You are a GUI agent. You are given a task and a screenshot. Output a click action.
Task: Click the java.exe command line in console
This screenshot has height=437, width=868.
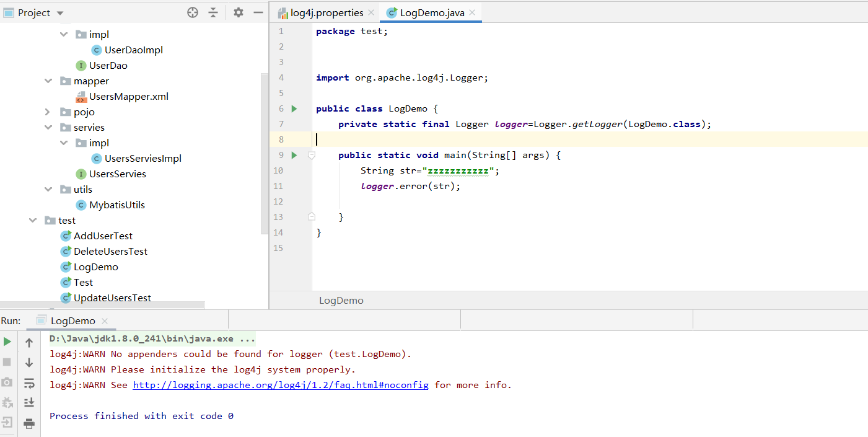pos(152,339)
